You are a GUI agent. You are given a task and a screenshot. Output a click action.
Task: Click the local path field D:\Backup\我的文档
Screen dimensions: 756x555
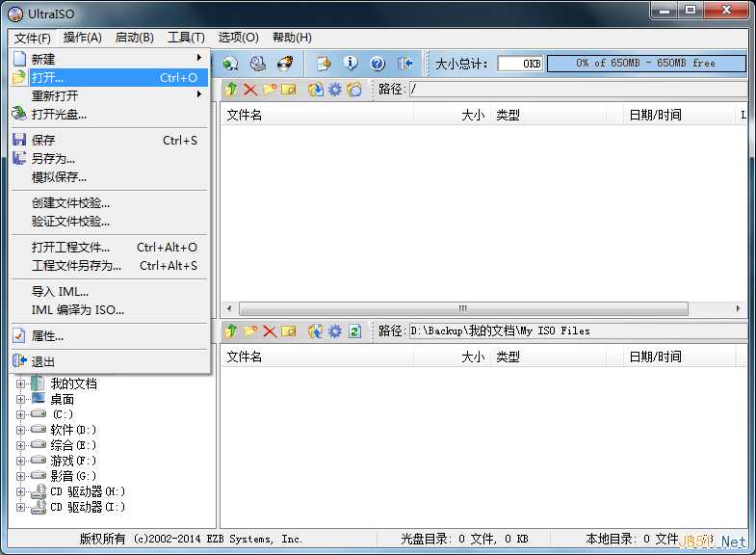pyautogui.click(x=578, y=330)
